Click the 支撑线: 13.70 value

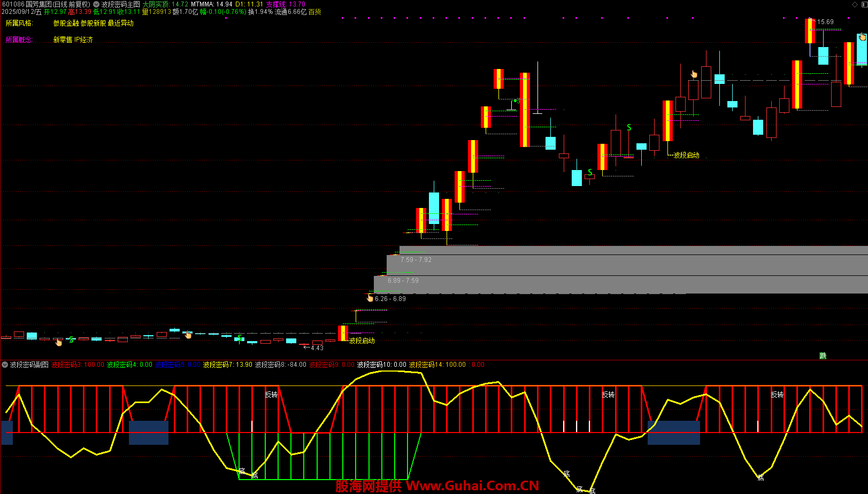[x=286, y=4]
